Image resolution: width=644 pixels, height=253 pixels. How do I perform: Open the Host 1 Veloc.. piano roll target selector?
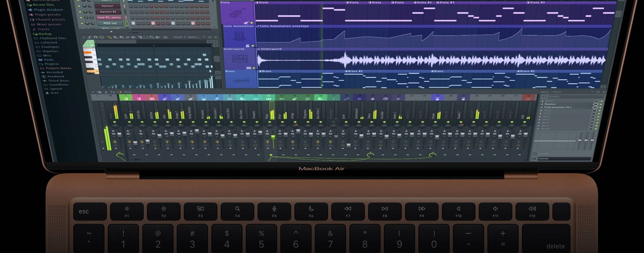point(186,37)
